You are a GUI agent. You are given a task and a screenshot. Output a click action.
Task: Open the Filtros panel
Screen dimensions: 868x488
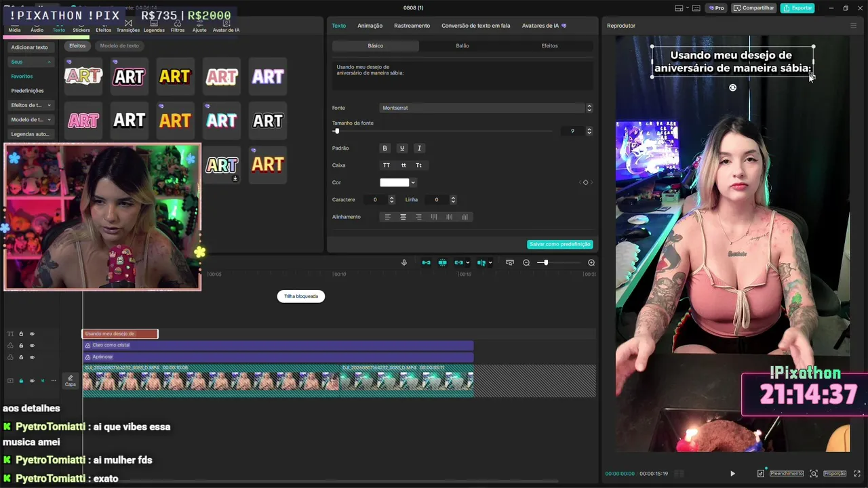pos(178,27)
